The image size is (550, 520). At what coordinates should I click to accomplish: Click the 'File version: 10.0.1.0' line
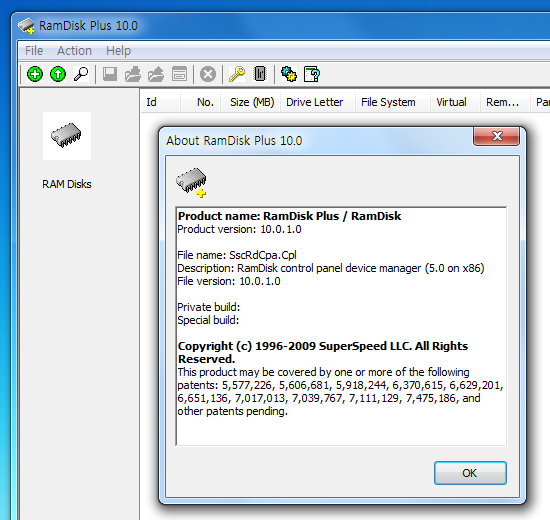[229, 281]
